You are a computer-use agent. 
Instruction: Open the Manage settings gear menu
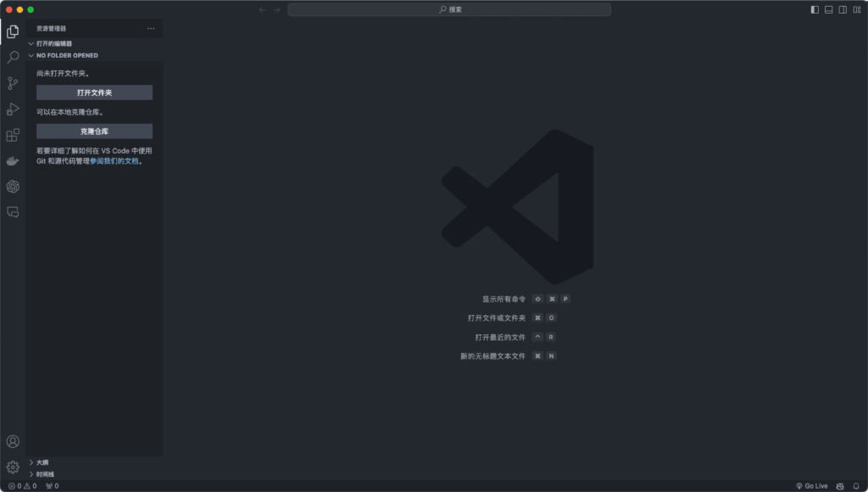pyautogui.click(x=13, y=467)
